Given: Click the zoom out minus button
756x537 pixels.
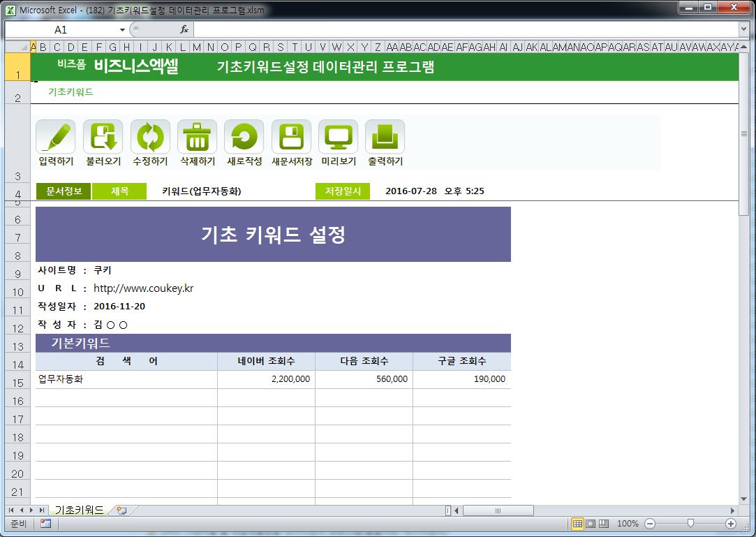Looking at the screenshot, I should coord(650,524).
